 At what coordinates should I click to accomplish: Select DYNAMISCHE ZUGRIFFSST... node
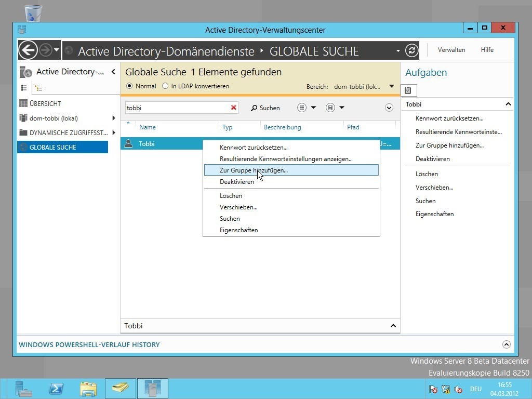(x=62, y=132)
